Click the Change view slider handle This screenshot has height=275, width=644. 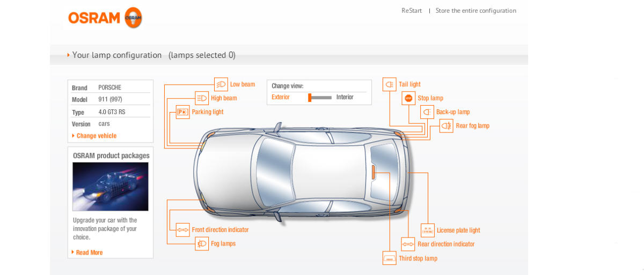coord(310,98)
